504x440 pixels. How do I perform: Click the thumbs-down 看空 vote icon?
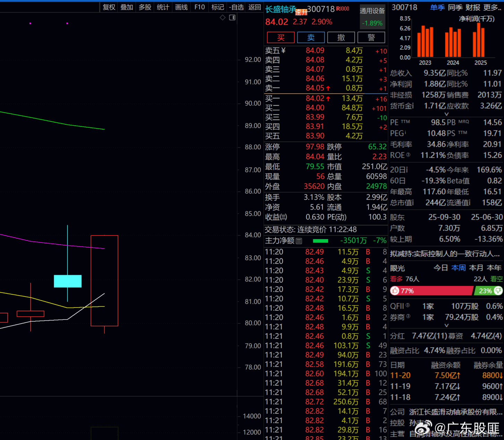coord(498,290)
